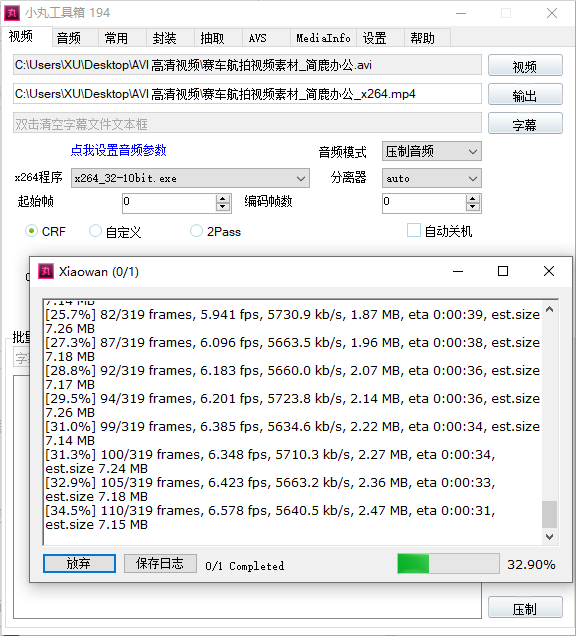Click the Xiaowan dialog title icon
The height and width of the screenshot is (636, 576).
pyautogui.click(x=46, y=271)
